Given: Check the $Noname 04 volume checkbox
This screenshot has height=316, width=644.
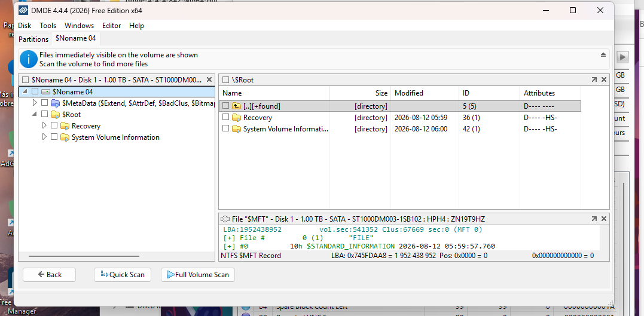Looking at the screenshot, I should (x=35, y=91).
